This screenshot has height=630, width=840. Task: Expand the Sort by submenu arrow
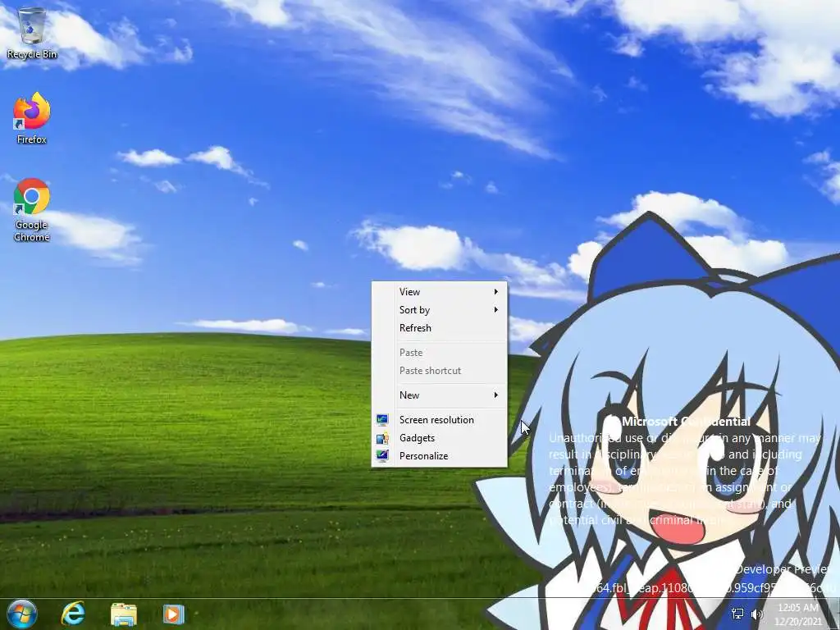(x=496, y=309)
